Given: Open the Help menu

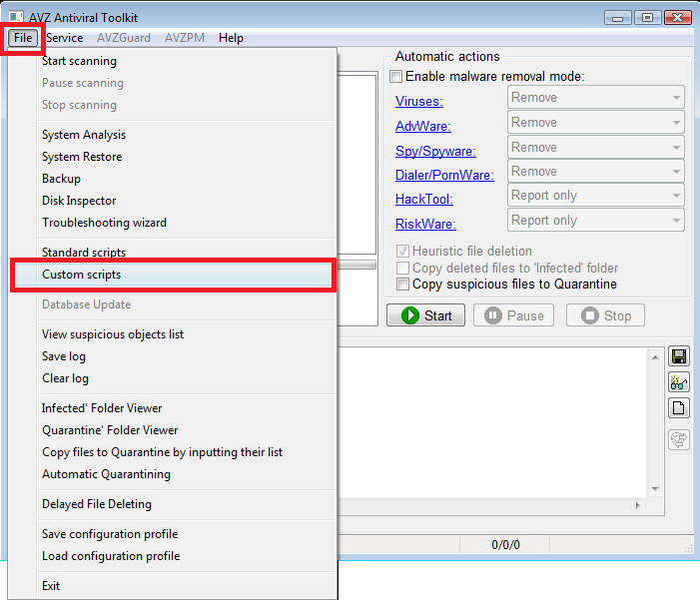Looking at the screenshot, I should 231,38.
